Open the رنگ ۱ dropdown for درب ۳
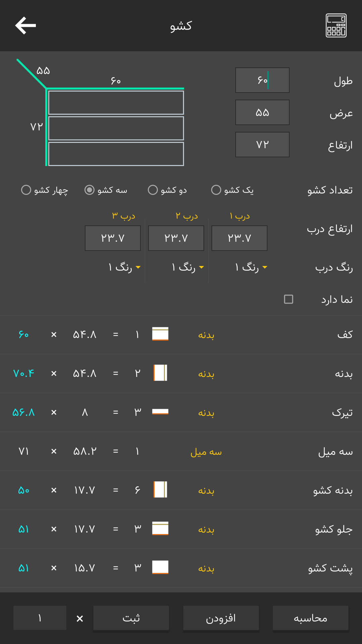362x644 pixels. coord(124,267)
